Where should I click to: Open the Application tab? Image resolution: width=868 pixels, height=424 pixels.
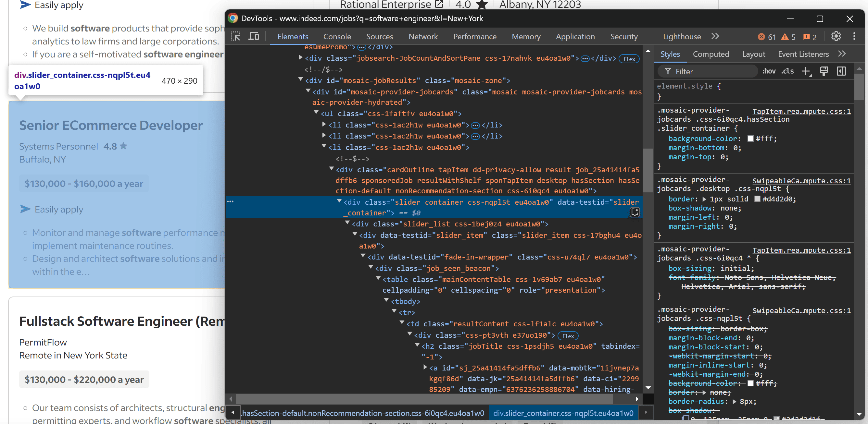click(x=575, y=37)
